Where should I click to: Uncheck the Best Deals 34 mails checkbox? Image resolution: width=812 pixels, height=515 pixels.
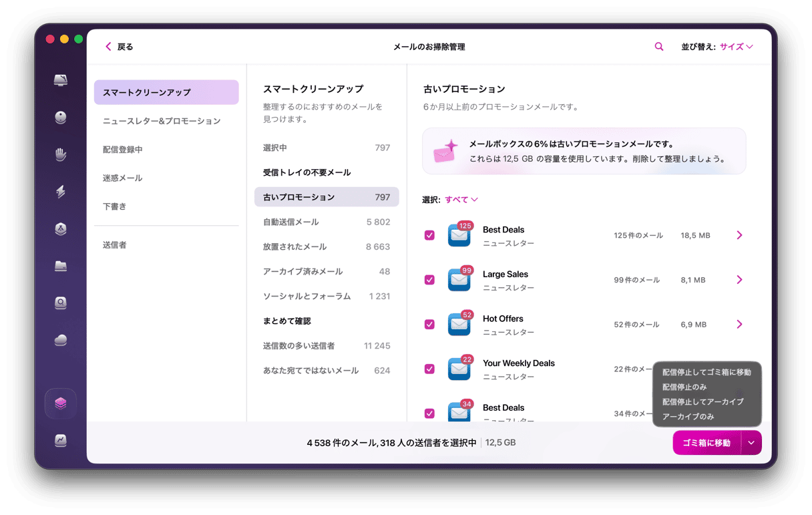click(429, 413)
